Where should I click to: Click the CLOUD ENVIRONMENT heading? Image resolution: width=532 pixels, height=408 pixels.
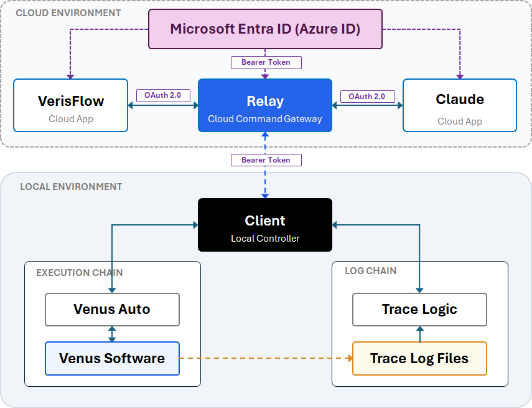[x=68, y=13]
